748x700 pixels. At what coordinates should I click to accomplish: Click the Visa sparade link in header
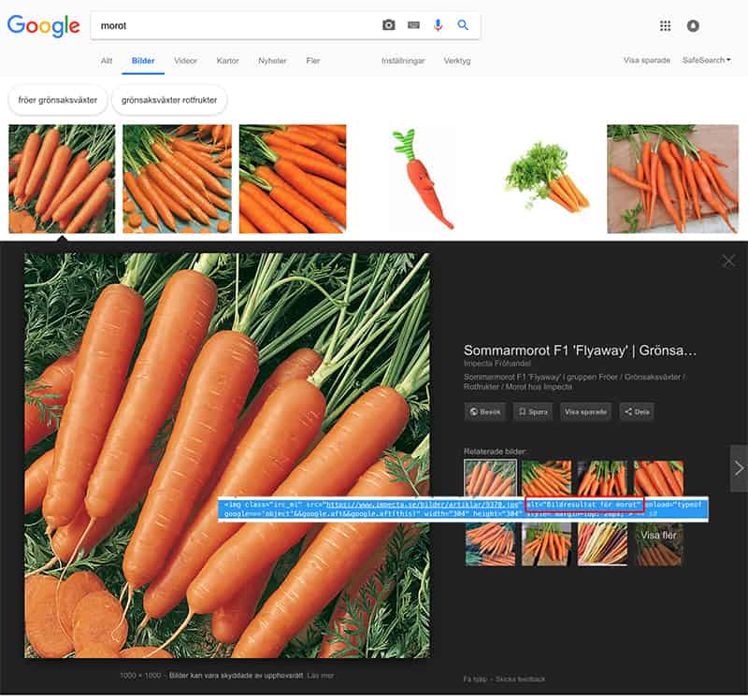tap(647, 61)
